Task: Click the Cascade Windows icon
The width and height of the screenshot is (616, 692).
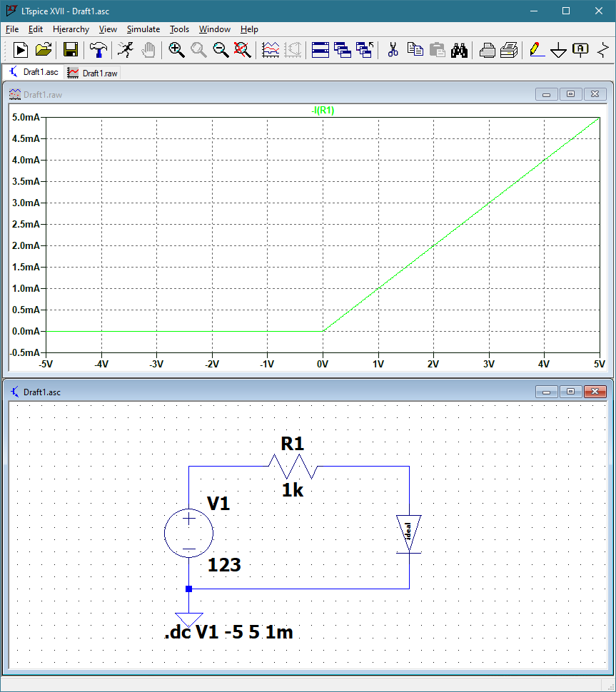Action: (x=342, y=50)
